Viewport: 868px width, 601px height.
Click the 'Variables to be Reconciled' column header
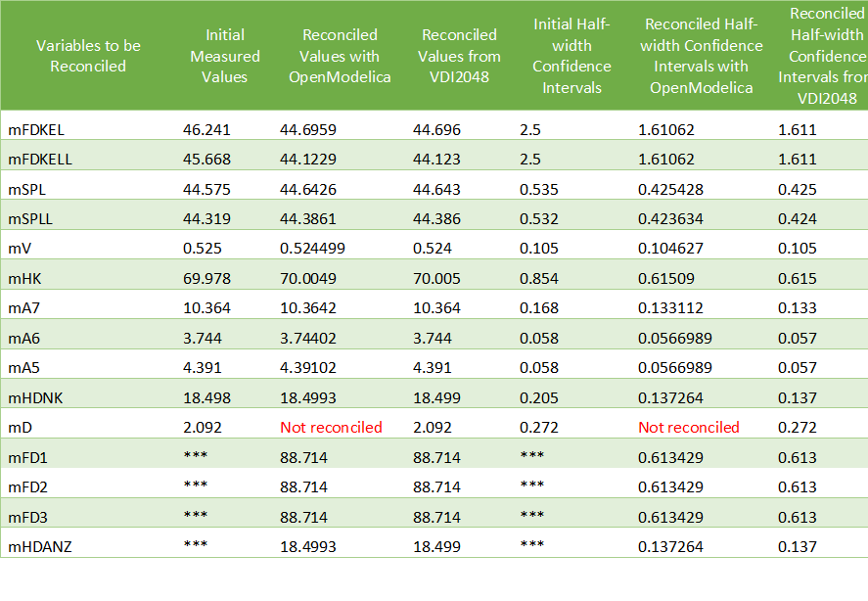pos(88,56)
